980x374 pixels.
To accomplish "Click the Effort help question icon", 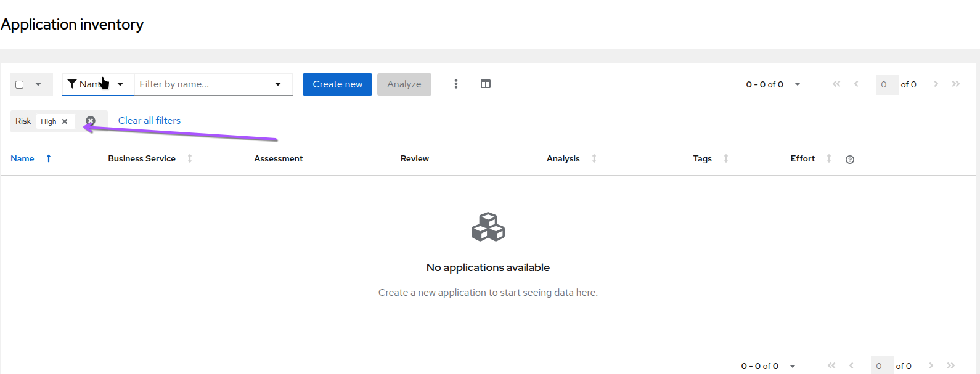I will (x=850, y=160).
